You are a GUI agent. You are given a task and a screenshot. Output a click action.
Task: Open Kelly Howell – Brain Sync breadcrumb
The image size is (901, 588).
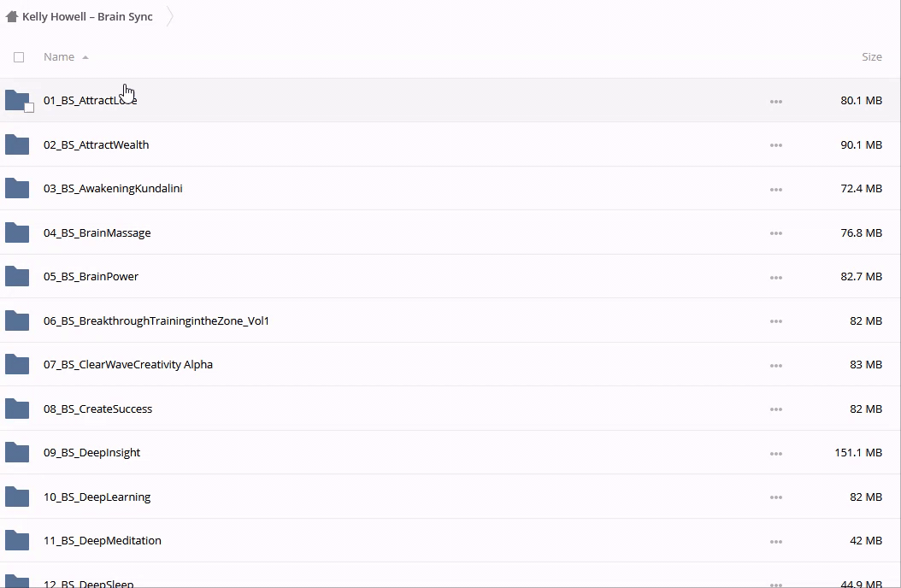pos(87,16)
